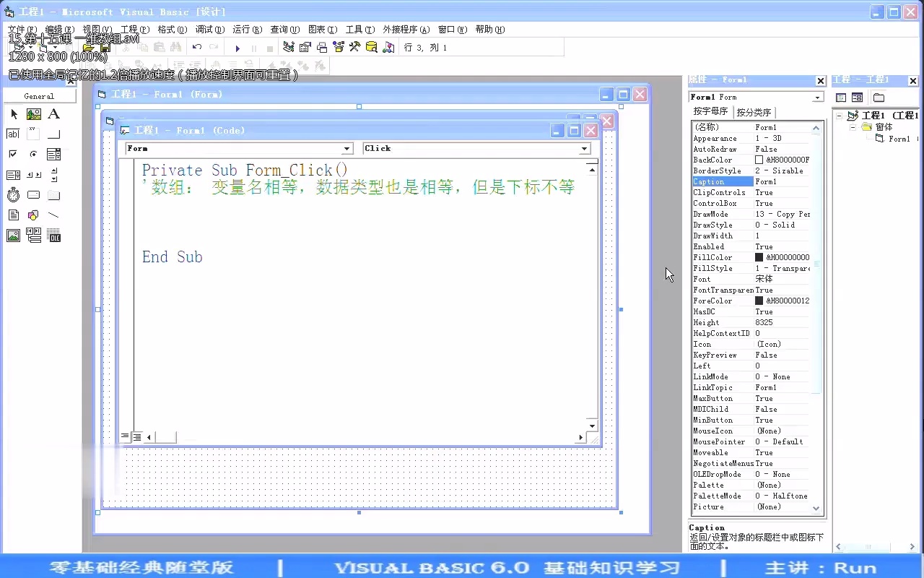Choose the PictureBox tool in the toolbox
The width and height of the screenshot is (924, 578).
pyautogui.click(x=33, y=113)
